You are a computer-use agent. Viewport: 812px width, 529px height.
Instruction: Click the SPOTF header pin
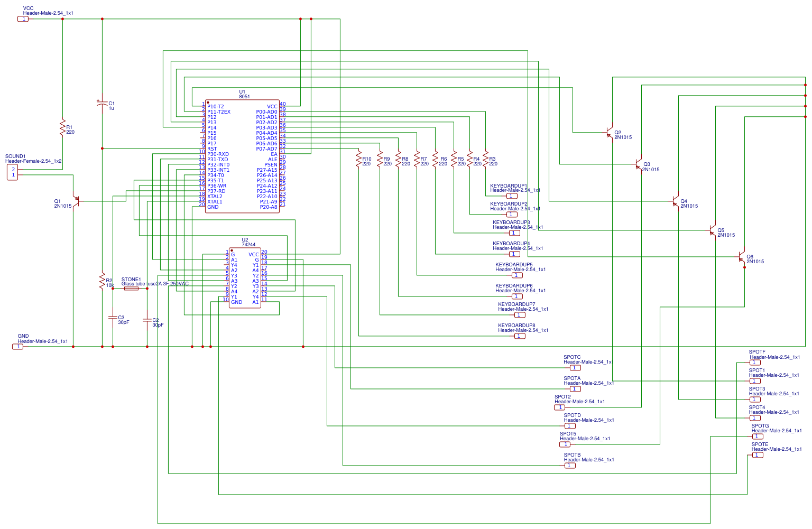pos(755,363)
